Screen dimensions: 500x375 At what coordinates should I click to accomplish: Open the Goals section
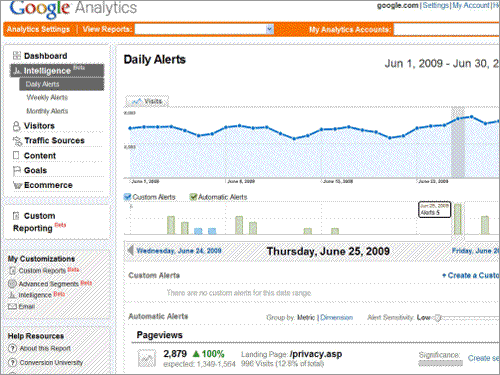point(35,170)
